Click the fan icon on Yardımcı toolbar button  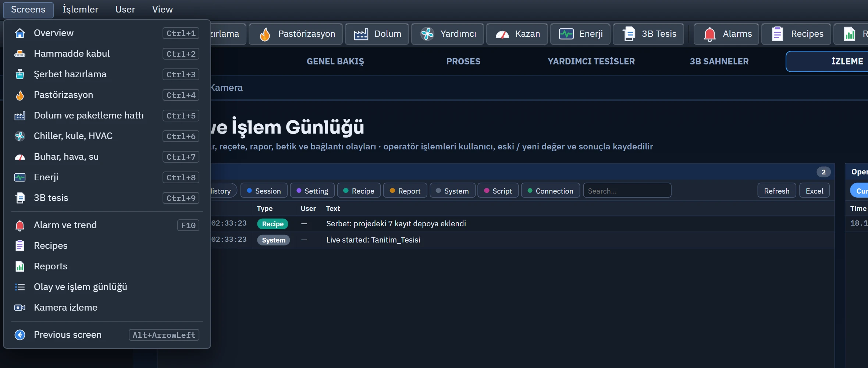(427, 34)
